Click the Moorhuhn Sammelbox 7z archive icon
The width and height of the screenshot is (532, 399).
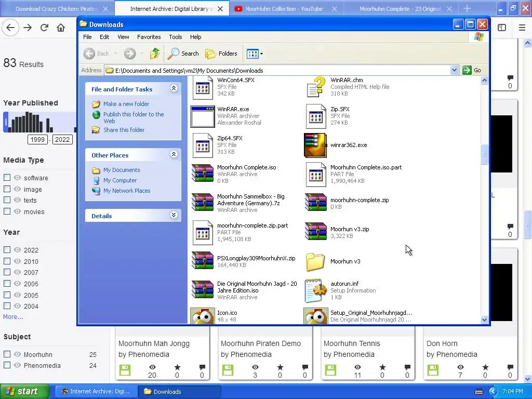[203, 202]
